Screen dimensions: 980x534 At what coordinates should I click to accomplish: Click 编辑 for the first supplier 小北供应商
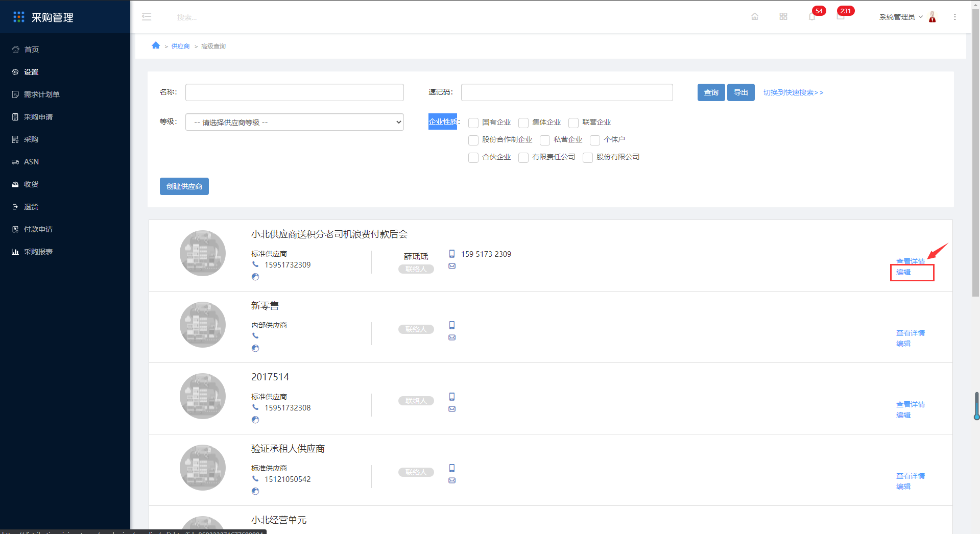click(x=903, y=272)
